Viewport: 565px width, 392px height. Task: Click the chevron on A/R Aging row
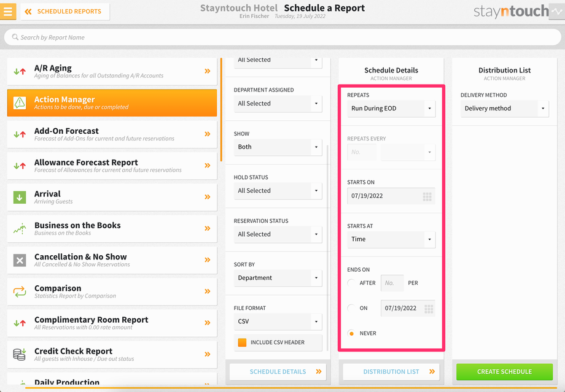coord(207,71)
